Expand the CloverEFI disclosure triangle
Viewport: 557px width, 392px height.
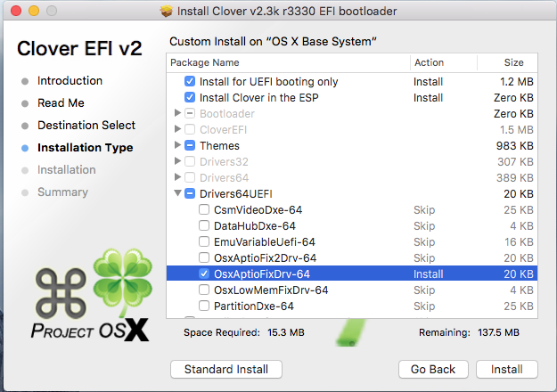177,129
